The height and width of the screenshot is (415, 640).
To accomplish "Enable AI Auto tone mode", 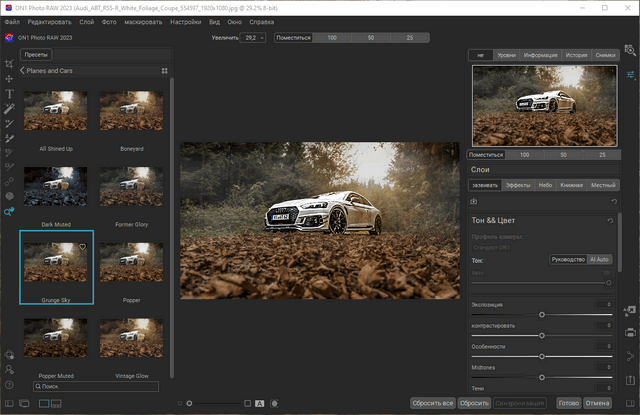I will (x=599, y=259).
